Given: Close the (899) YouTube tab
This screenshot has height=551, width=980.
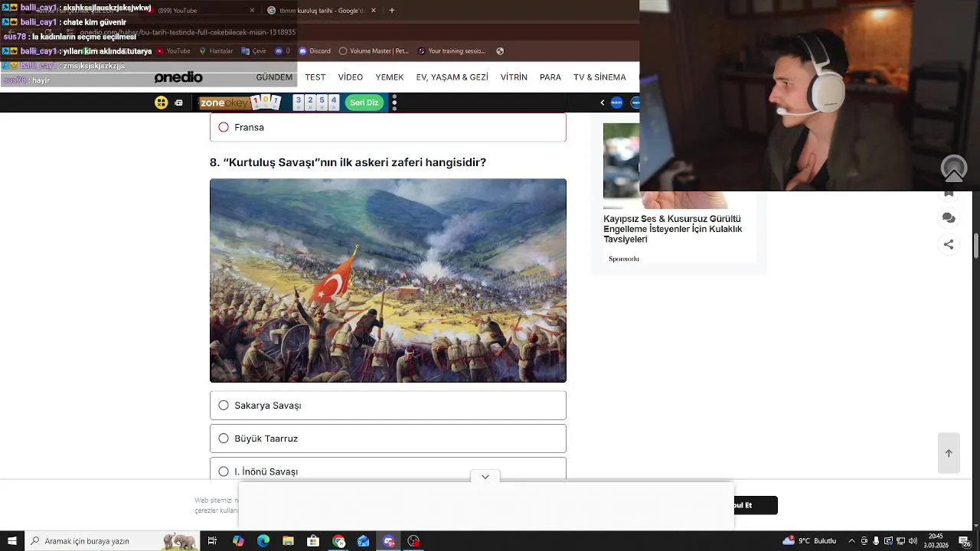Looking at the screenshot, I should 252,11.
